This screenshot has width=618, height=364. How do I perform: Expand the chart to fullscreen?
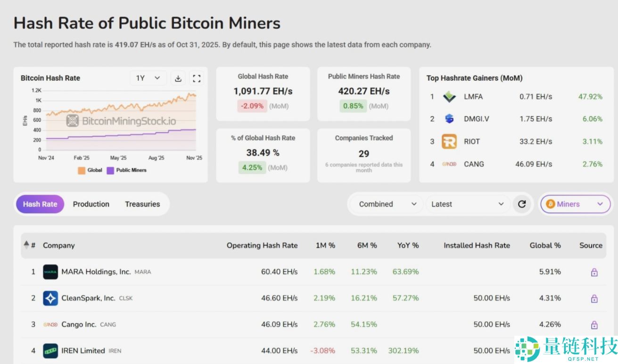point(196,78)
